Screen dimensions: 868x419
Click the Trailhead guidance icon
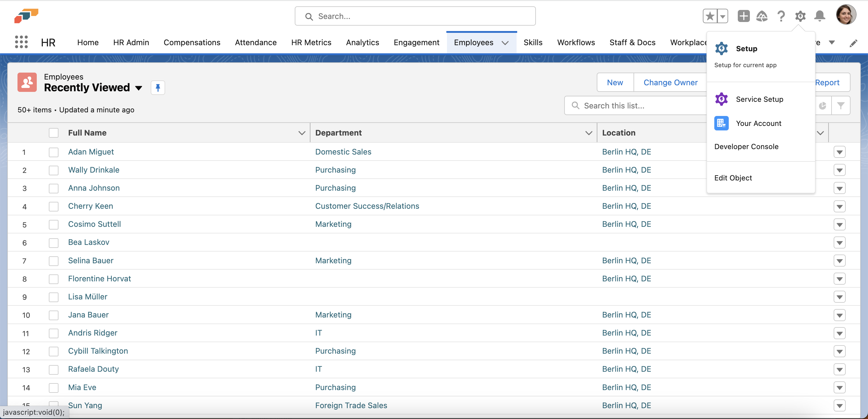coord(762,16)
